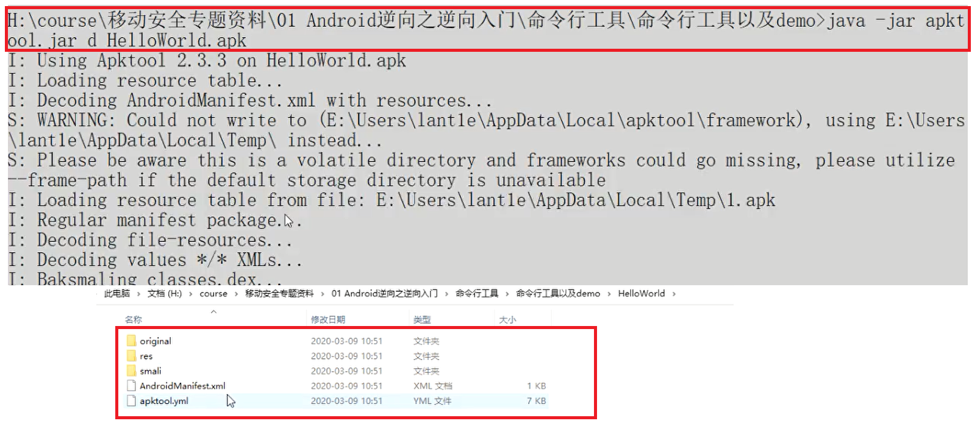980x429 pixels.
Task: Expand the chevron after 文档 (H:)
Action: 191,294
